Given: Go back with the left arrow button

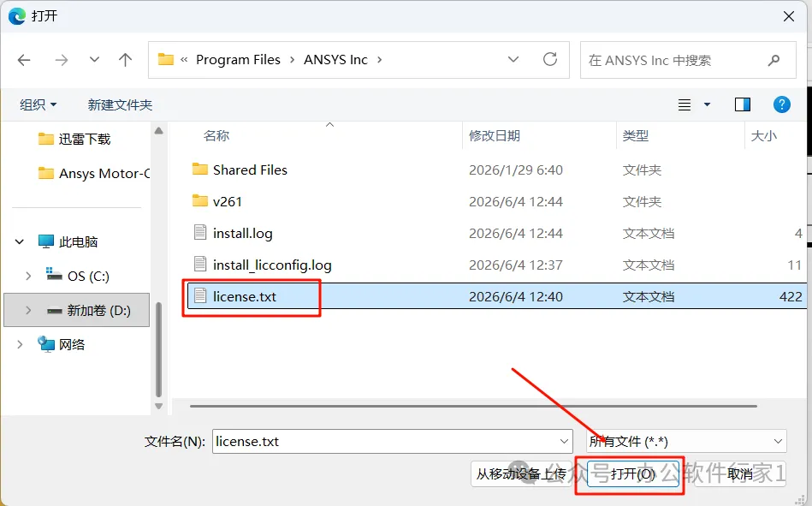Looking at the screenshot, I should point(24,60).
